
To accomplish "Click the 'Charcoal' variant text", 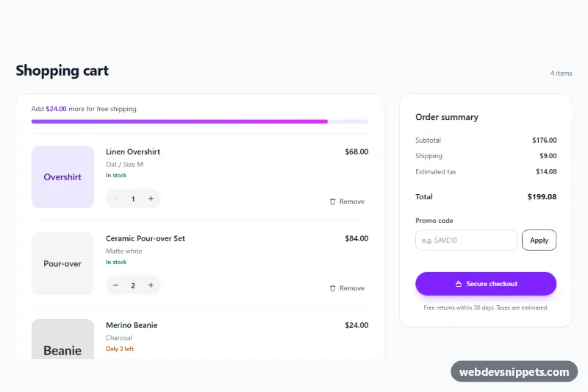I will pos(119,338).
